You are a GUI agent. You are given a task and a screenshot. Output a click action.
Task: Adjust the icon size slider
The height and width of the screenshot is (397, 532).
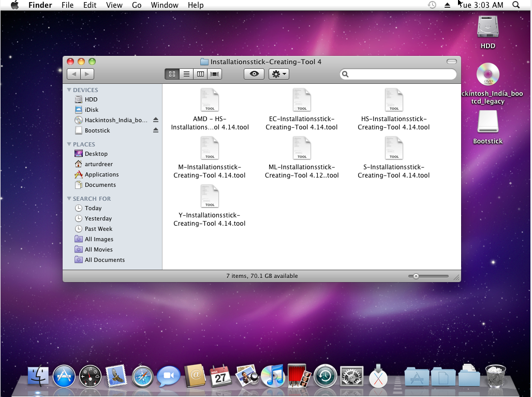click(416, 276)
